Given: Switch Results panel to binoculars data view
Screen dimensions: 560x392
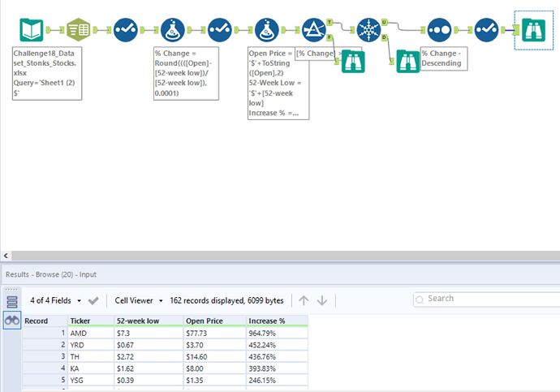Looking at the screenshot, I should [12, 321].
